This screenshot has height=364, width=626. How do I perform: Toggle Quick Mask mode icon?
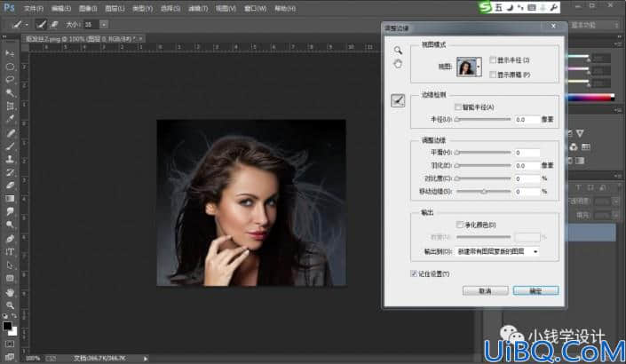coord(10,344)
